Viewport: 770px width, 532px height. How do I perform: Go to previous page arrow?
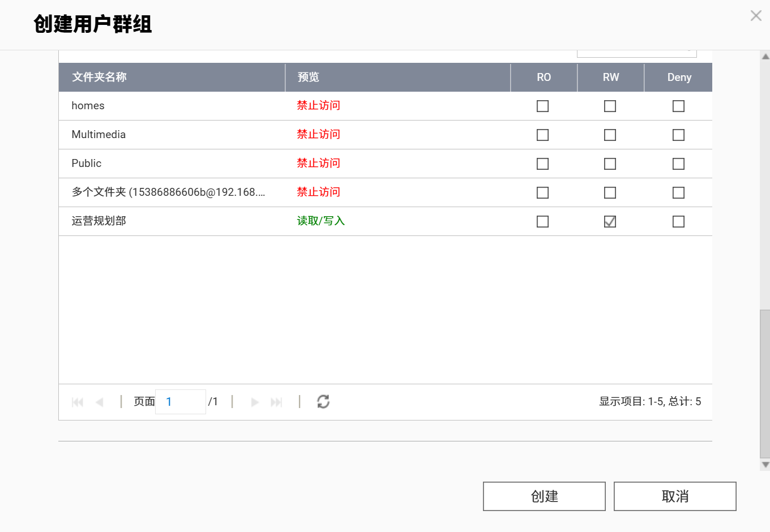coord(100,402)
